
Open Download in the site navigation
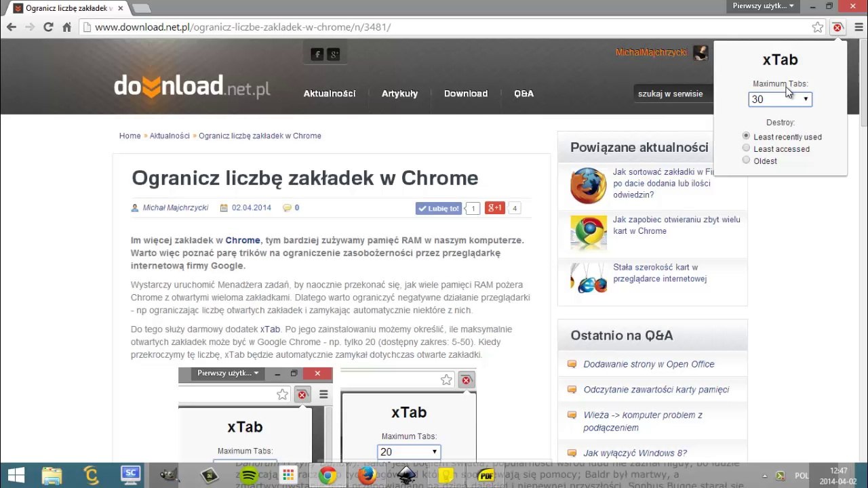tap(466, 94)
